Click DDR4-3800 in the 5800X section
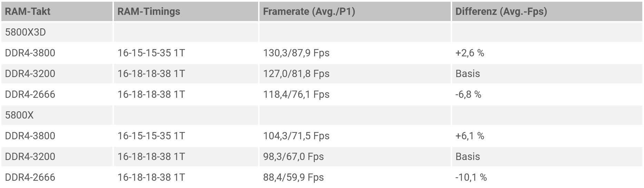Screen dimensions: 644x188 click(x=30, y=136)
